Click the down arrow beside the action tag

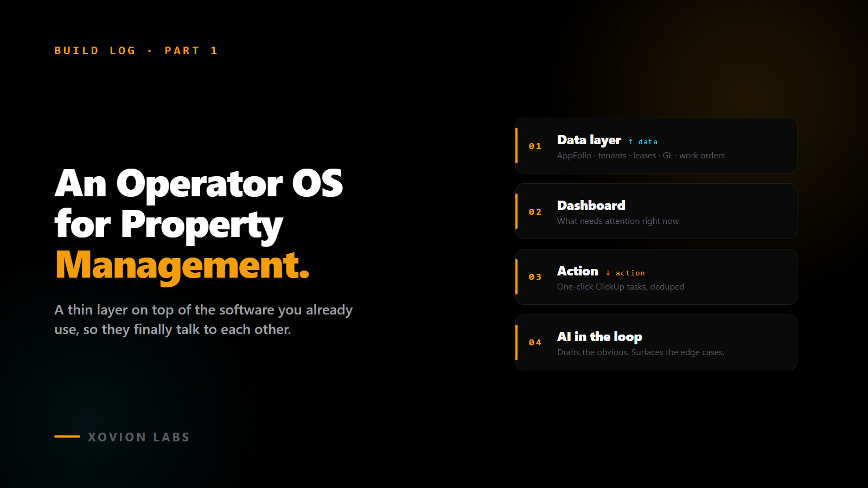click(608, 273)
